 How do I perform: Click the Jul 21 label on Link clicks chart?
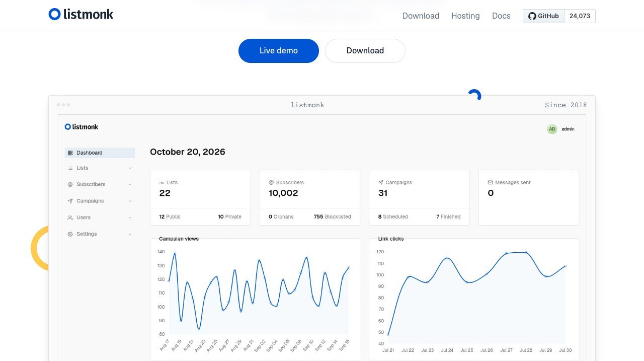388,350
